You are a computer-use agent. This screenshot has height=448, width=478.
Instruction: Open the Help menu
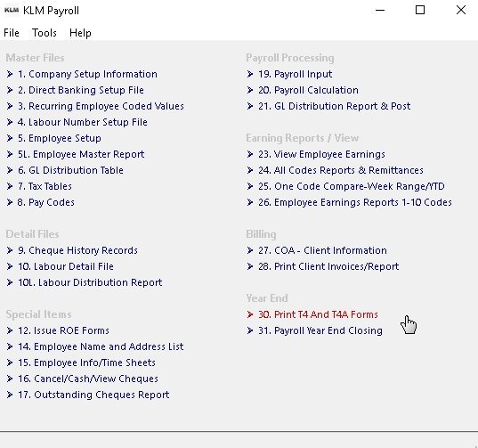[80, 33]
